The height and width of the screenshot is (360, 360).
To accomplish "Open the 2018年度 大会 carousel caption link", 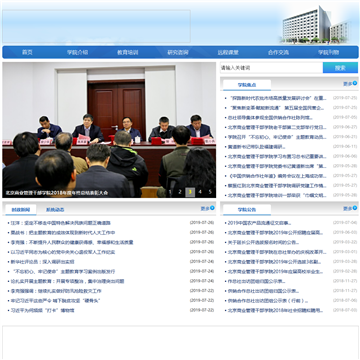I will click(57, 193).
